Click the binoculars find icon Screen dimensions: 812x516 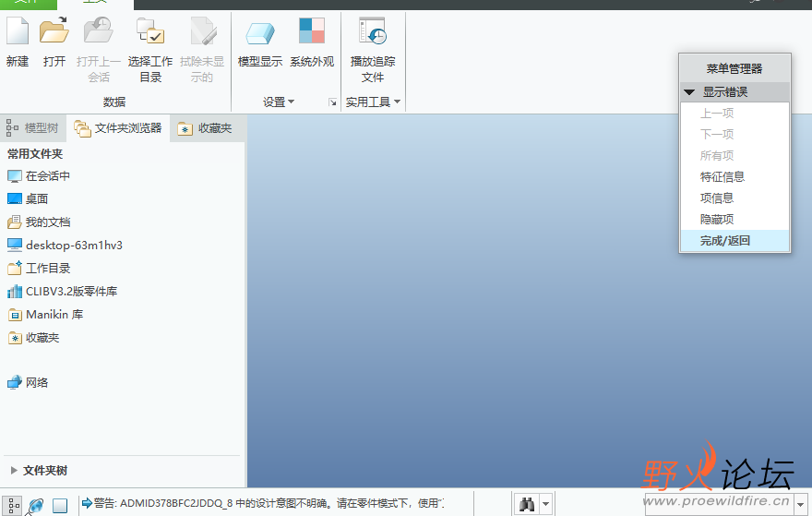pos(527,504)
